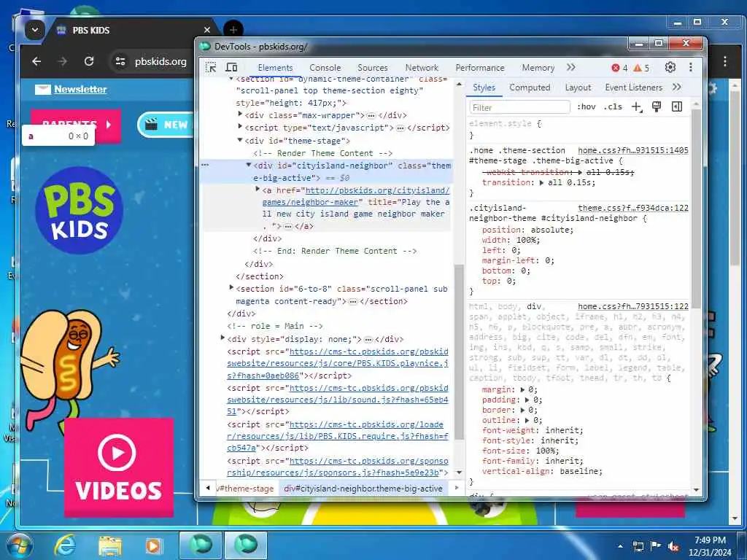Open a new Chrome tab
The image size is (747, 560).
coord(233,30)
